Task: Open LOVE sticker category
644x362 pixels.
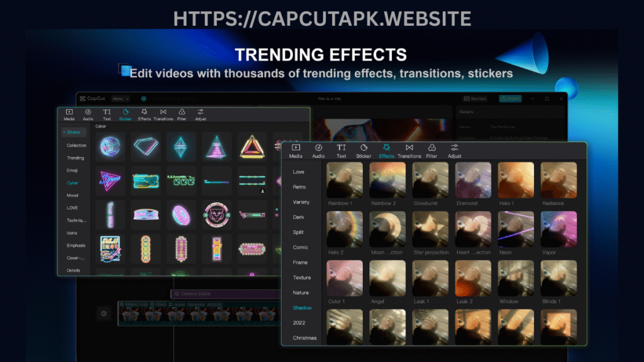Action: click(72, 208)
